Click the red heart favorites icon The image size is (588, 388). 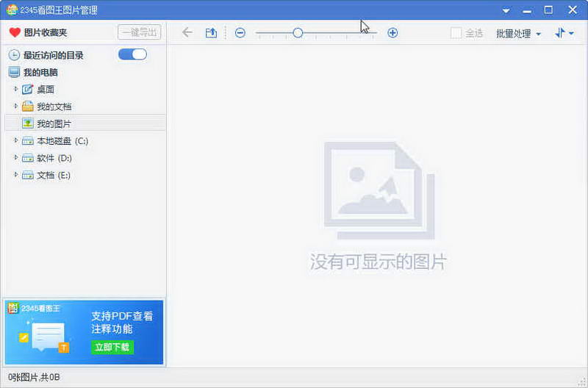click(x=14, y=32)
